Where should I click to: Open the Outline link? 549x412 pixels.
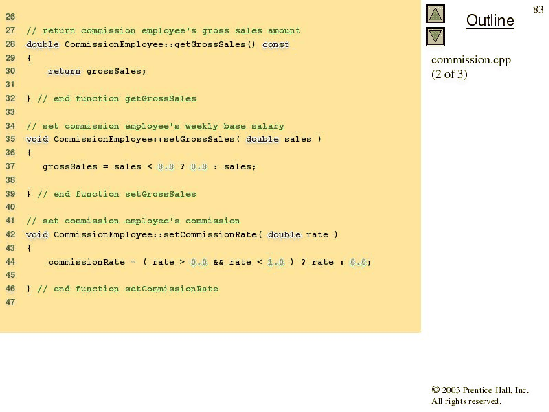[490, 20]
